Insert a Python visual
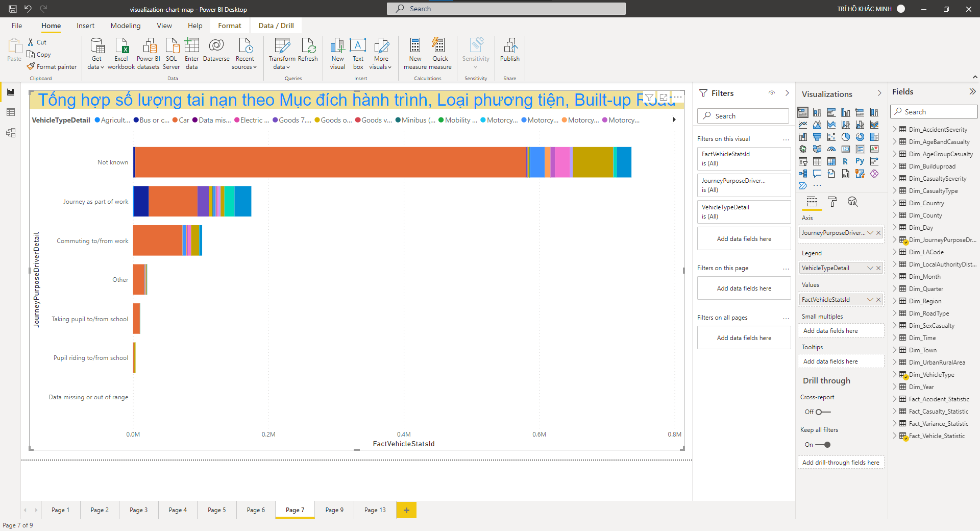 [x=860, y=161]
